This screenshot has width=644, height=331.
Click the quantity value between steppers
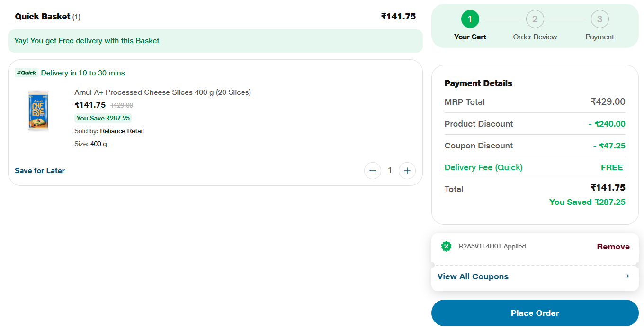(390, 171)
